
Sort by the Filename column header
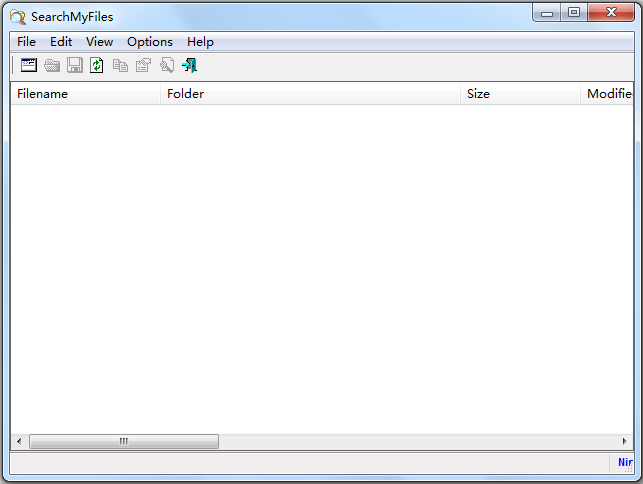pos(86,94)
